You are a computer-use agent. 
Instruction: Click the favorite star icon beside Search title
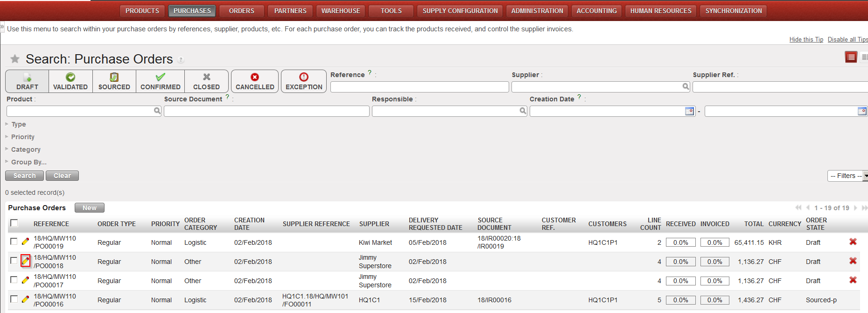pyautogui.click(x=15, y=59)
